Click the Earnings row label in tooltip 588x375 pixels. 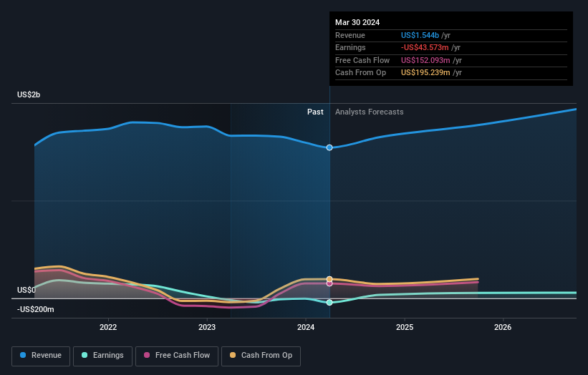pos(350,47)
